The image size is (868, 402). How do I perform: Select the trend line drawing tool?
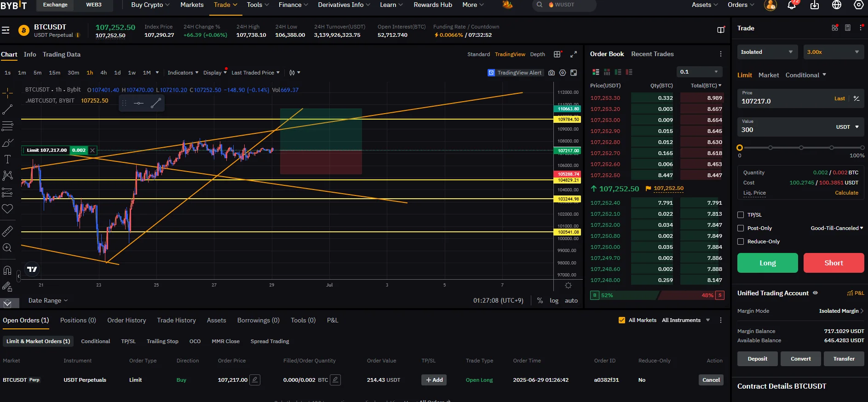(7, 109)
